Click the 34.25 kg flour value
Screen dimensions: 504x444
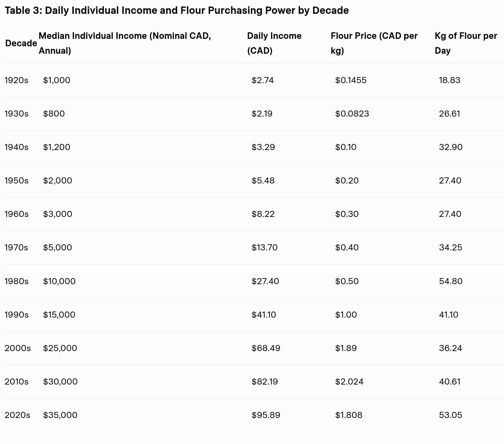point(451,247)
